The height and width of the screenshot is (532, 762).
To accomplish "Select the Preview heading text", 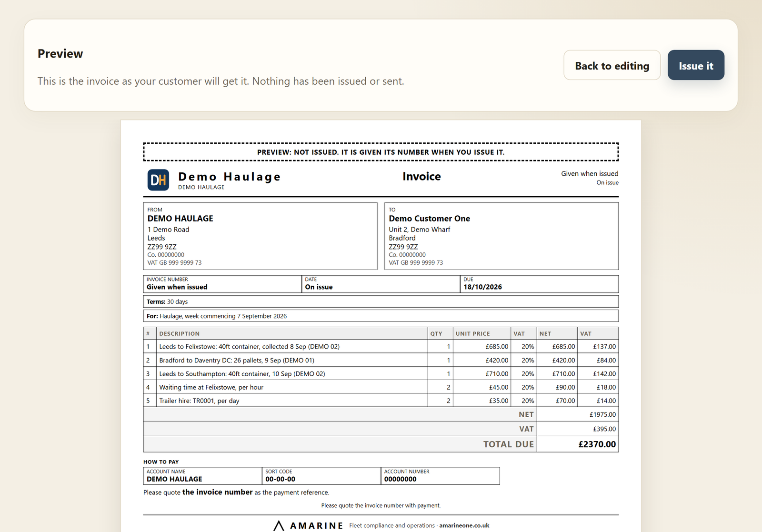I will click(x=60, y=54).
